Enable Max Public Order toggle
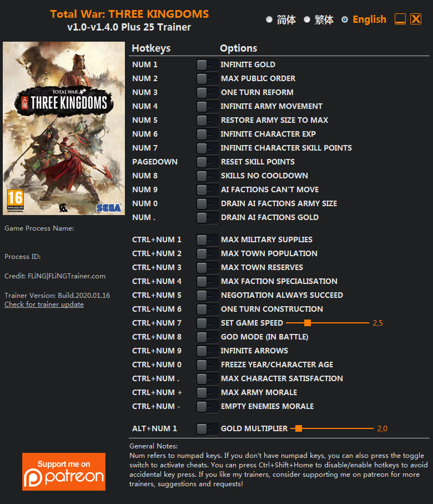 coord(207,79)
